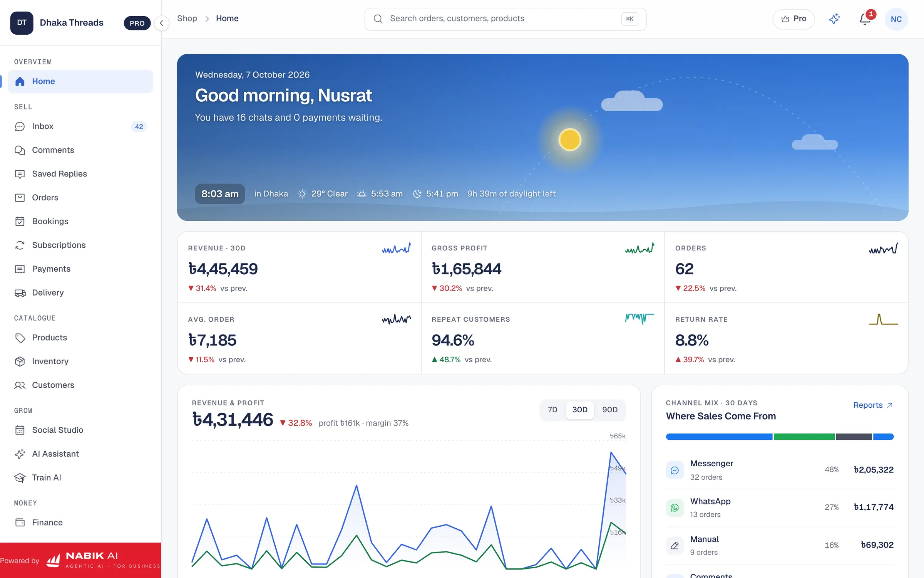Click the Messenger channel icon

tap(675, 470)
